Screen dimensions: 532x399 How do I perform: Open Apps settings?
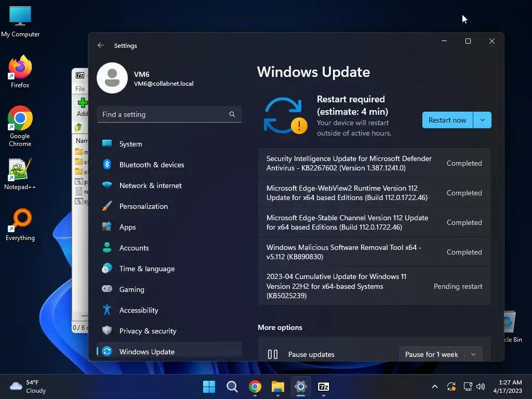click(169, 227)
